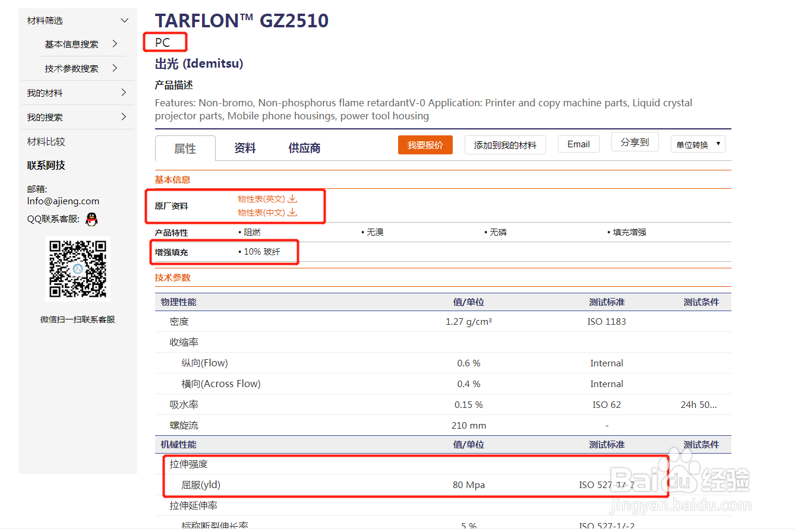The width and height of the screenshot is (795, 532).
Task: Click the 螺旋流 row label
Action: (184, 425)
